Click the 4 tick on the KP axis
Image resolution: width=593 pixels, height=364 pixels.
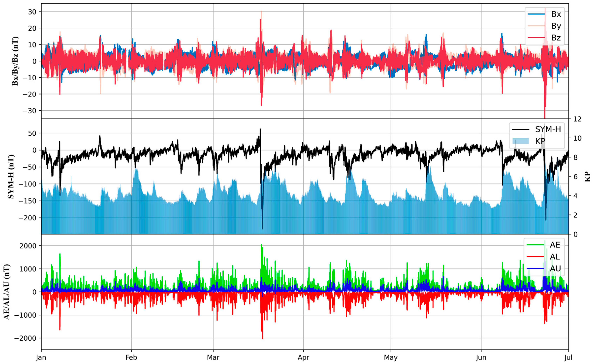[575, 196]
